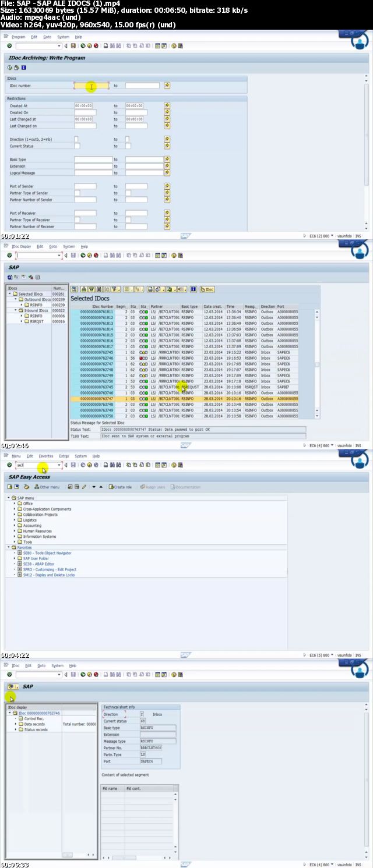
Task: Select Data records node in IDoc display
Action: [x=34, y=724]
